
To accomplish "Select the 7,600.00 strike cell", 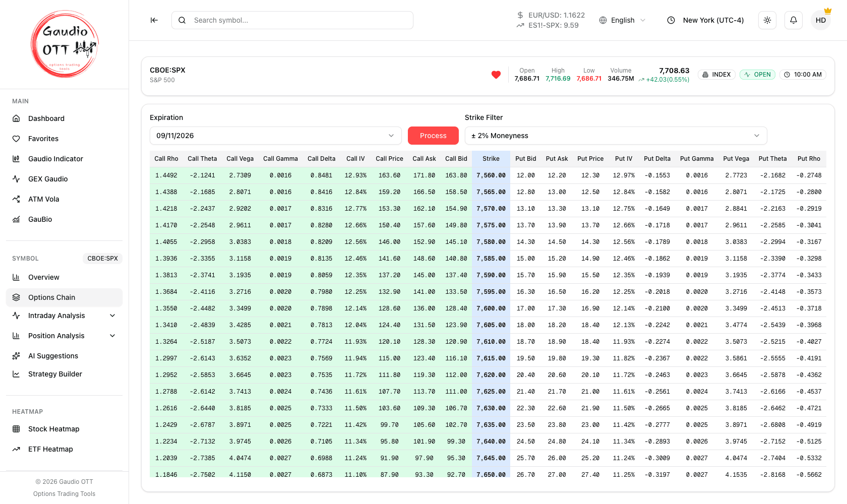I will [x=491, y=308].
